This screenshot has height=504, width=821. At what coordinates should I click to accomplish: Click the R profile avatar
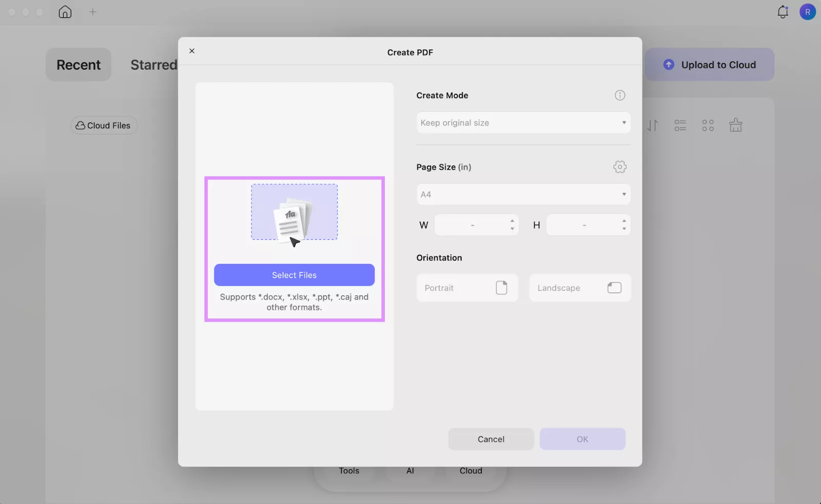(x=808, y=12)
